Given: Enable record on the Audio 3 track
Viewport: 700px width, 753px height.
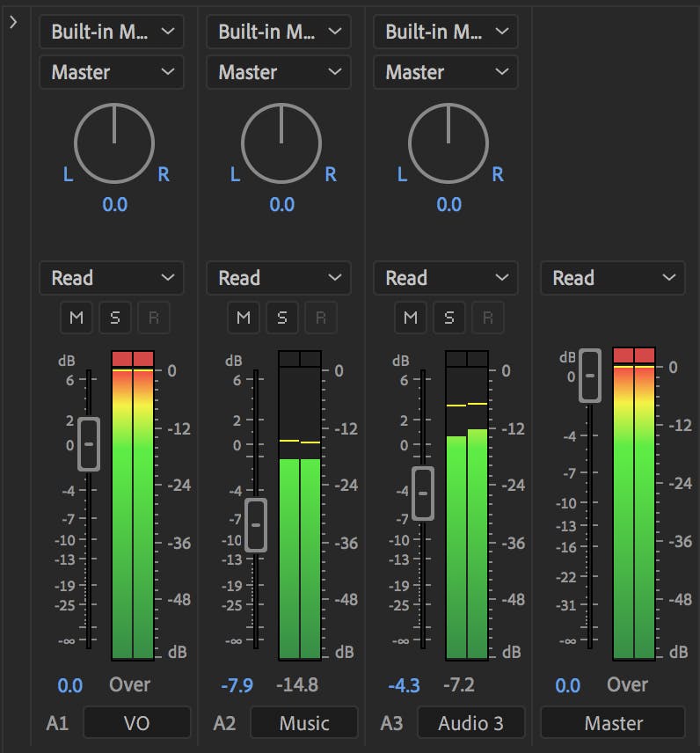Looking at the screenshot, I should tap(488, 318).
